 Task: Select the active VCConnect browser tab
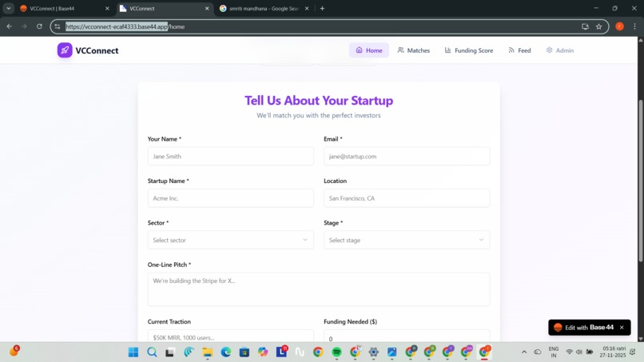[x=165, y=8]
